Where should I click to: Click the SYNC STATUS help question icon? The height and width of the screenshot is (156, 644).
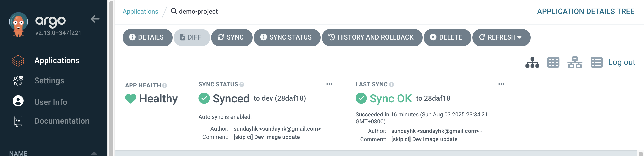pos(242,84)
